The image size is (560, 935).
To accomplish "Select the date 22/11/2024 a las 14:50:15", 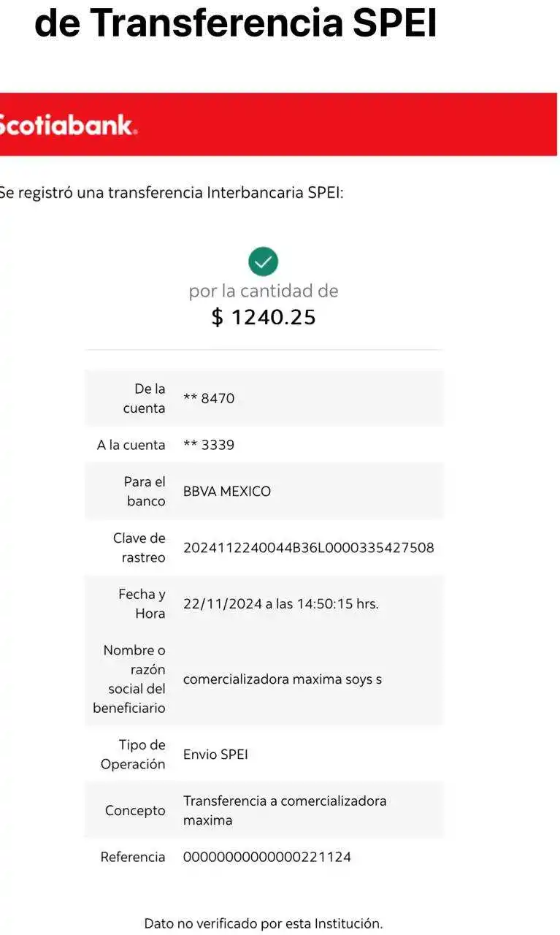I will [281, 603].
